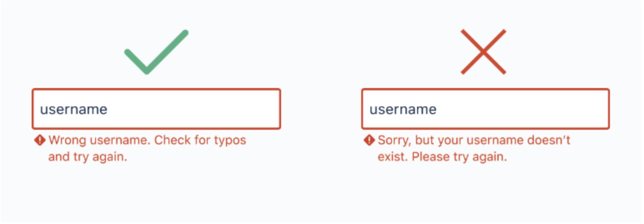
Task: Click error icon beside "Sorry, but your username"
Action: tap(369, 140)
